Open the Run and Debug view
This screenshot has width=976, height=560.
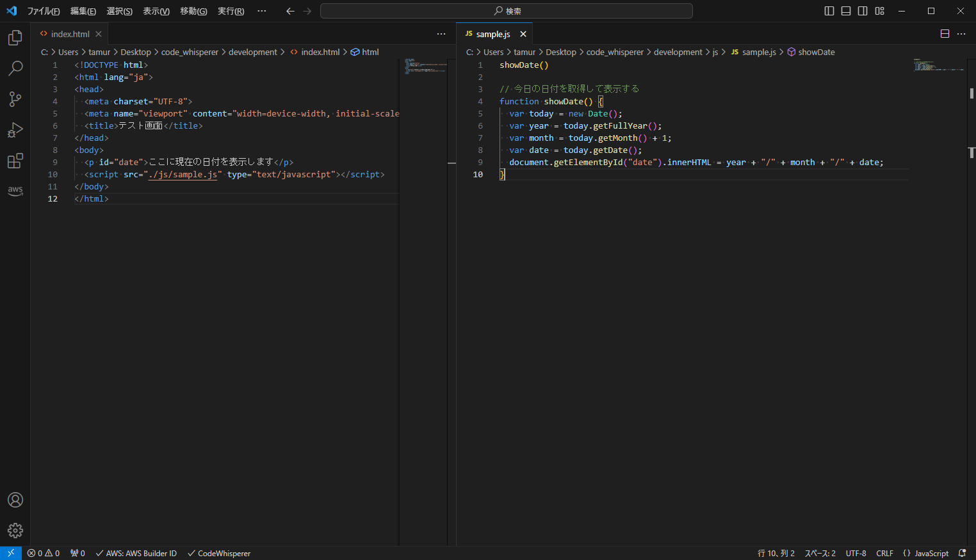(x=15, y=130)
